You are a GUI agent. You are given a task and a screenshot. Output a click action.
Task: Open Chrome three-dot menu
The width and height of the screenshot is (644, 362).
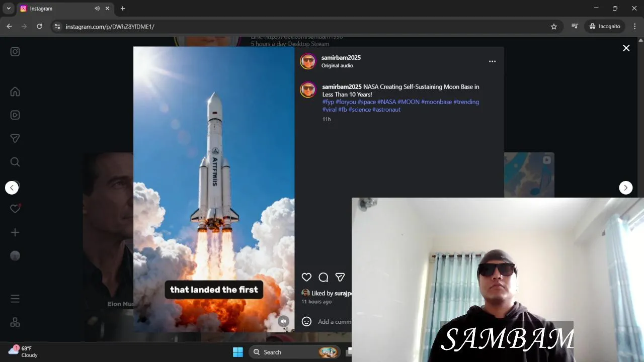tap(635, 26)
